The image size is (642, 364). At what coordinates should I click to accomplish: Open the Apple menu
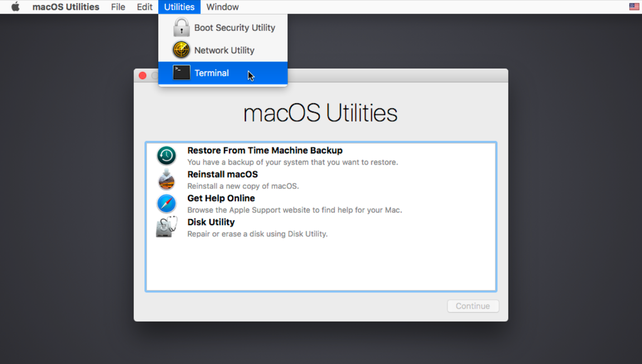[15, 7]
